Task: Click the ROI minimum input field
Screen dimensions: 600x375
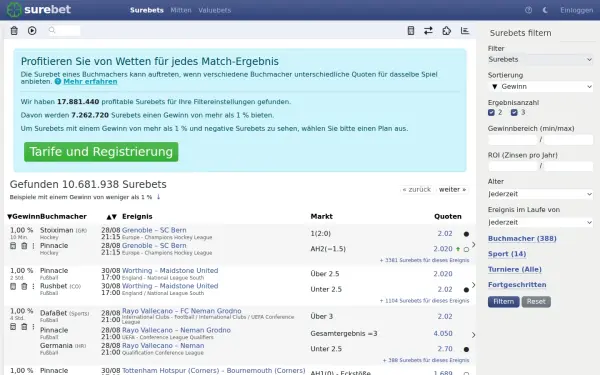Action: 513,166
